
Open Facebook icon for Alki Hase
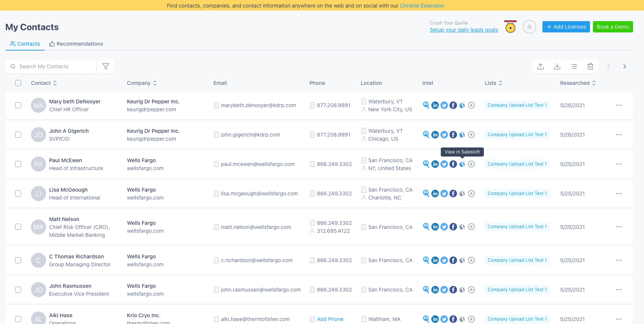(x=453, y=319)
